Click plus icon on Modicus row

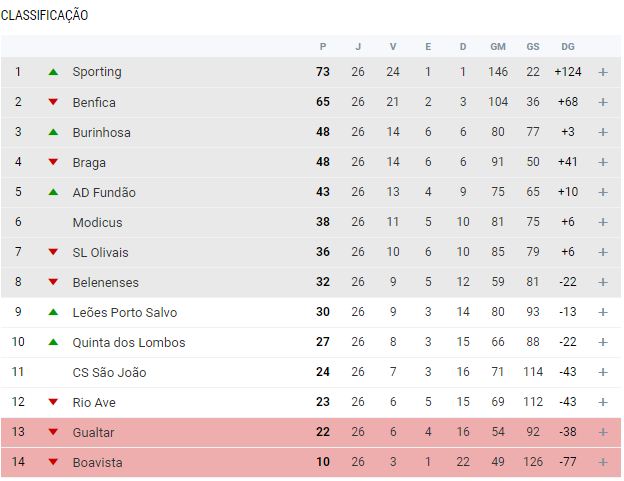603,222
